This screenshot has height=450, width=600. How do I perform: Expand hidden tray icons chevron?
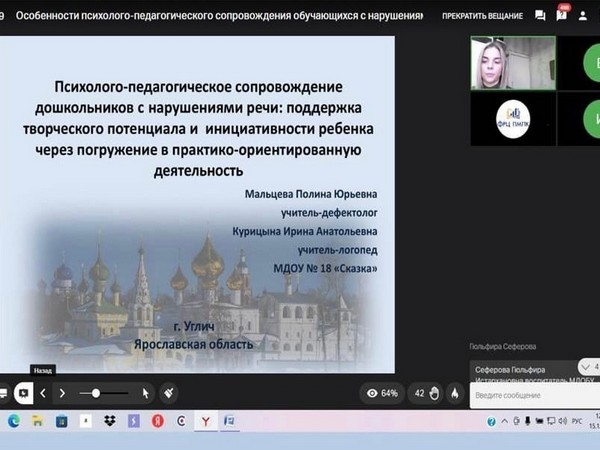(x=504, y=421)
